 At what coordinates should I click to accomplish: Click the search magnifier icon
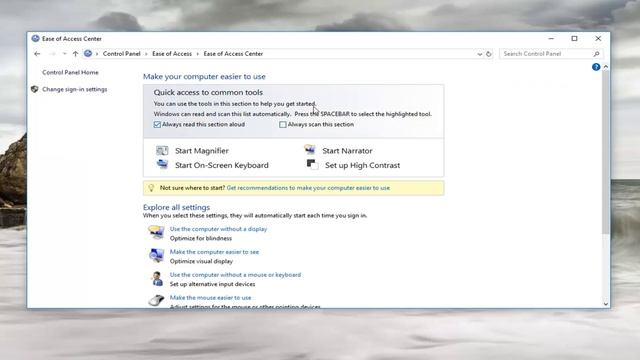tap(596, 54)
